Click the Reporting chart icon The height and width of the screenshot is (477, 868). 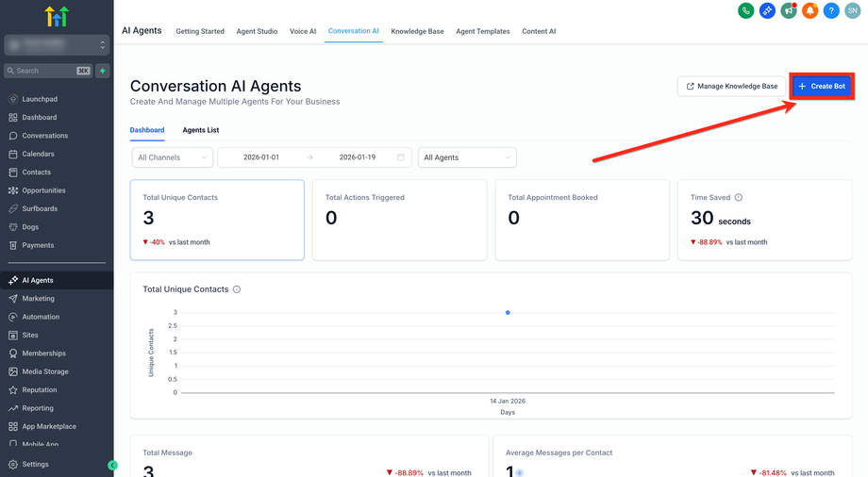point(13,408)
